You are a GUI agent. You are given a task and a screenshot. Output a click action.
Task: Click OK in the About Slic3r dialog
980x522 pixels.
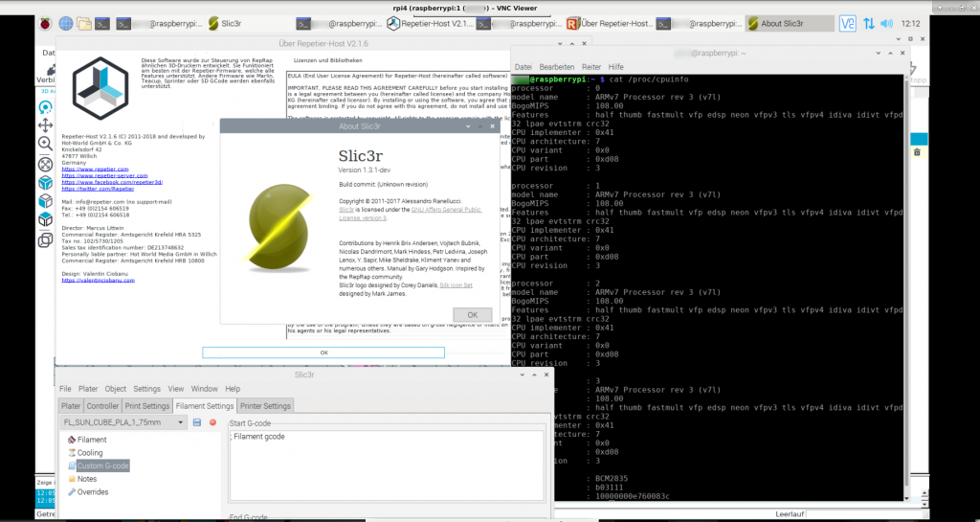coord(473,315)
